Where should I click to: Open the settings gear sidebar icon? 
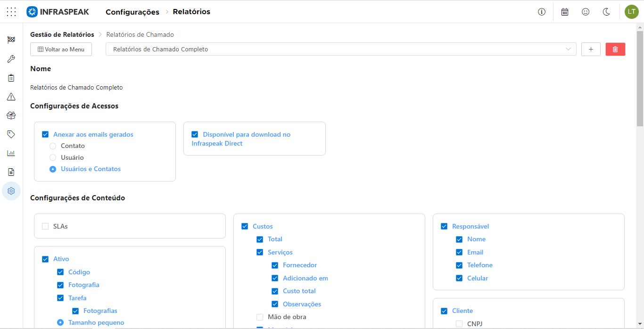(11, 191)
